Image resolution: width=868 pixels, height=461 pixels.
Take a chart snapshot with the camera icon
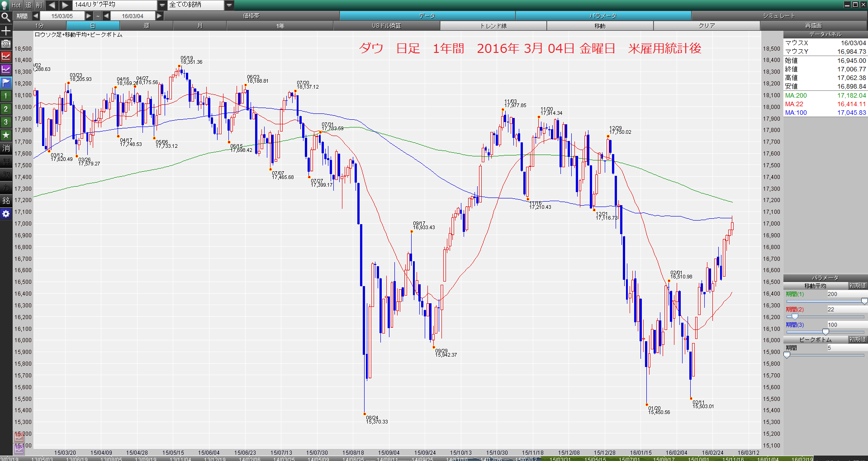(x=5, y=43)
